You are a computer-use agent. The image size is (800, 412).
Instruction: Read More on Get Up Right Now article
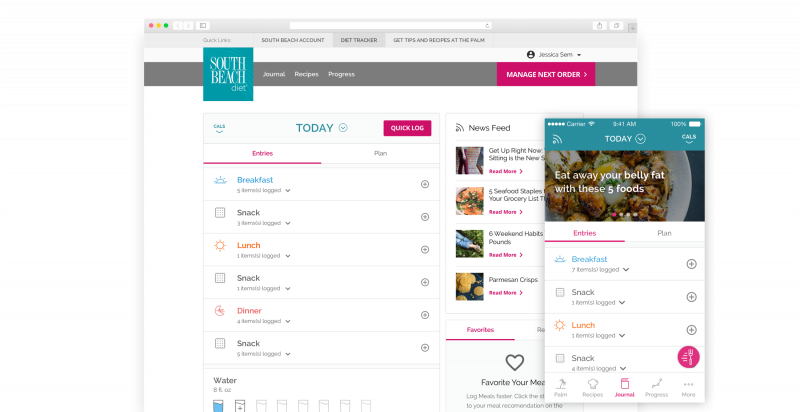pyautogui.click(x=506, y=171)
